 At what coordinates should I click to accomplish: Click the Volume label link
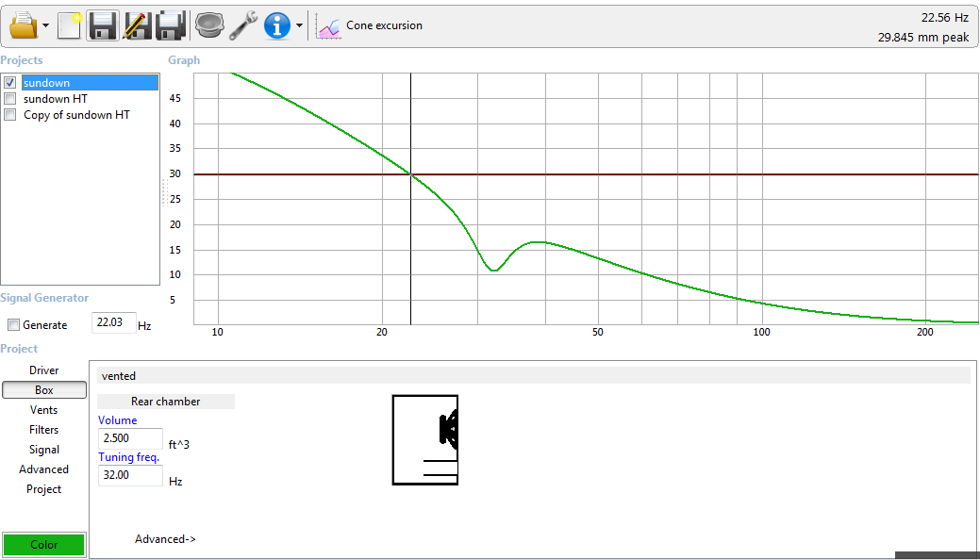(x=118, y=420)
